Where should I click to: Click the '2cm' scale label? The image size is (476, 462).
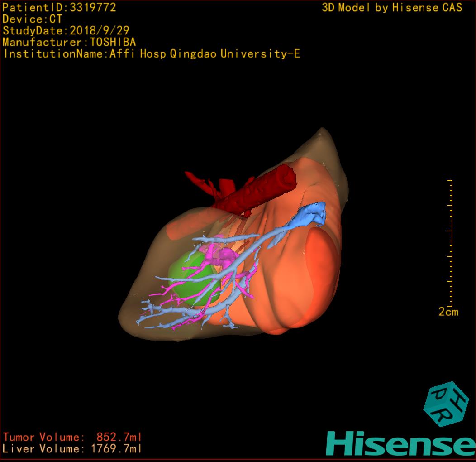pos(448,312)
